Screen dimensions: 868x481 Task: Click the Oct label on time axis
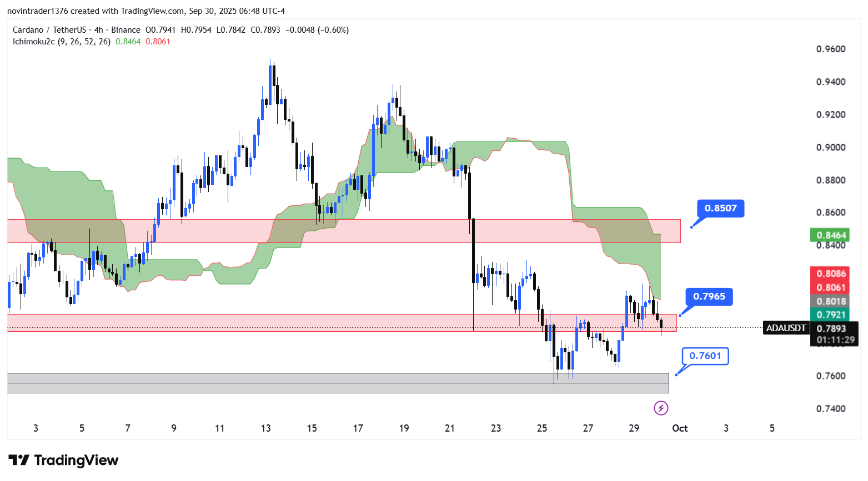680,428
